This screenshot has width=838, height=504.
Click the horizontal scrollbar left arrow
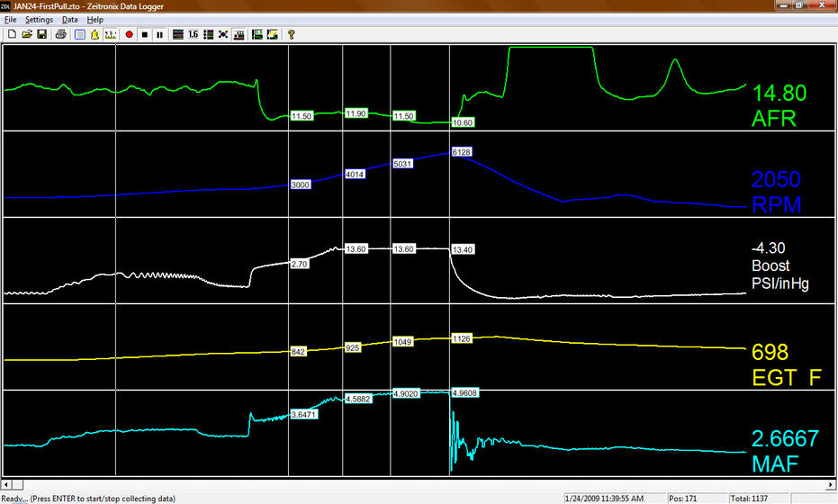tap(5, 484)
